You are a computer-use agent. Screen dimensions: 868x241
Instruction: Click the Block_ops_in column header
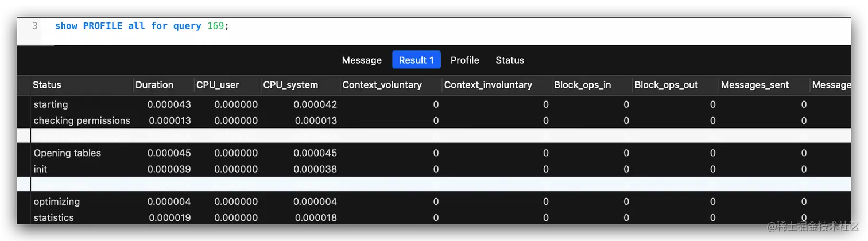(x=582, y=85)
